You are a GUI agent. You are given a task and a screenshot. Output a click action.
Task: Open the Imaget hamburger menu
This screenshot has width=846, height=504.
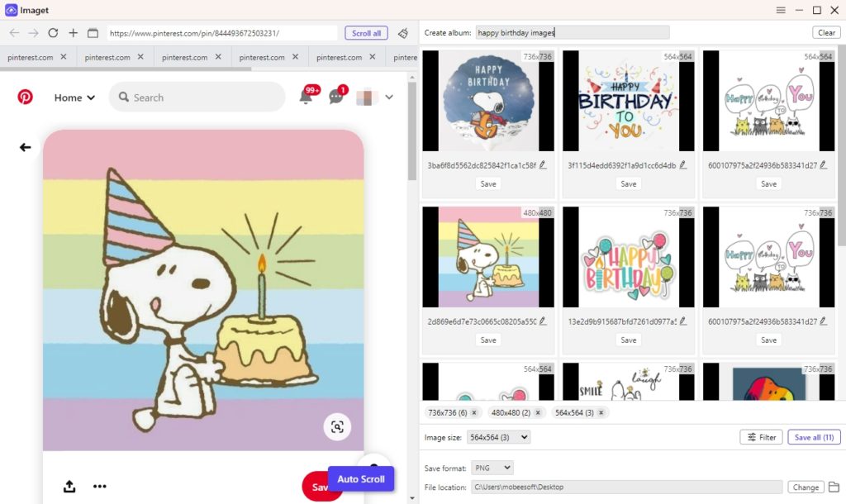(x=781, y=10)
